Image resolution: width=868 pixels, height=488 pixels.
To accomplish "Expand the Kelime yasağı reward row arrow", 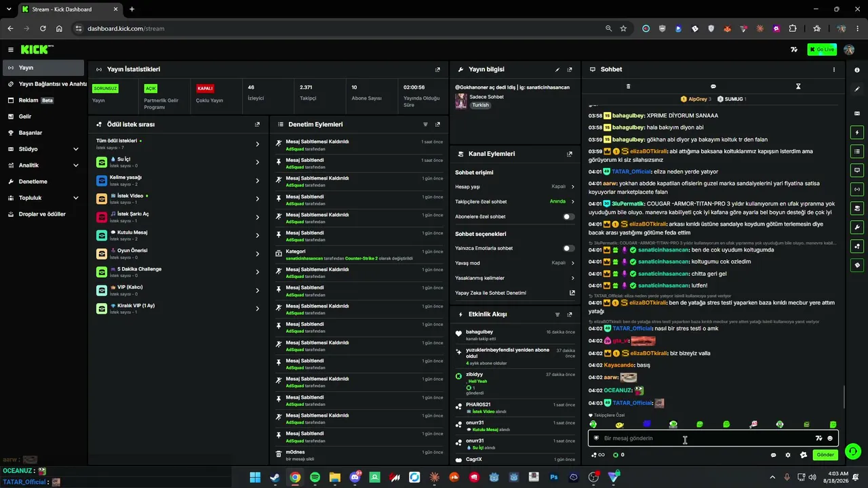I will (x=258, y=181).
